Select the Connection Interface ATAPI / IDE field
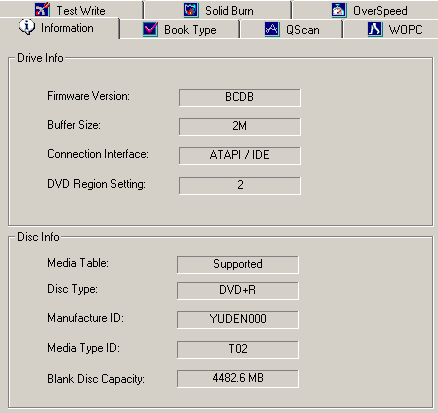 (240, 155)
